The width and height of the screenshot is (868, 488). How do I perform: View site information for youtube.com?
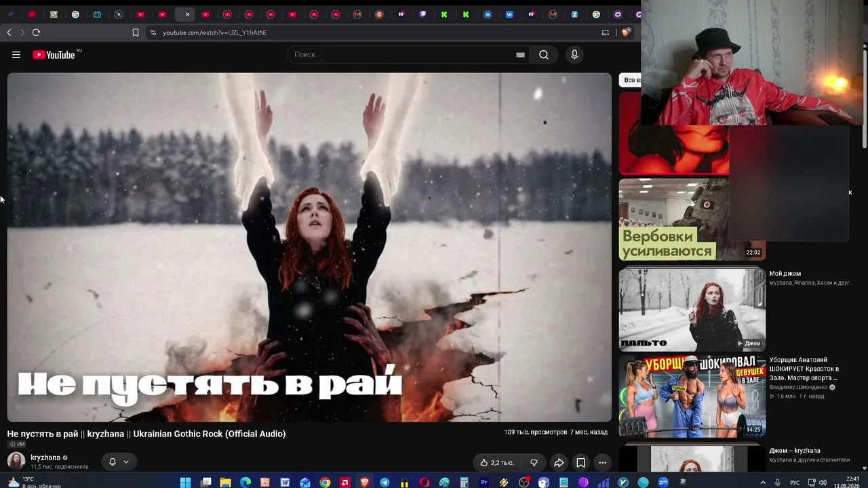tap(153, 33)
